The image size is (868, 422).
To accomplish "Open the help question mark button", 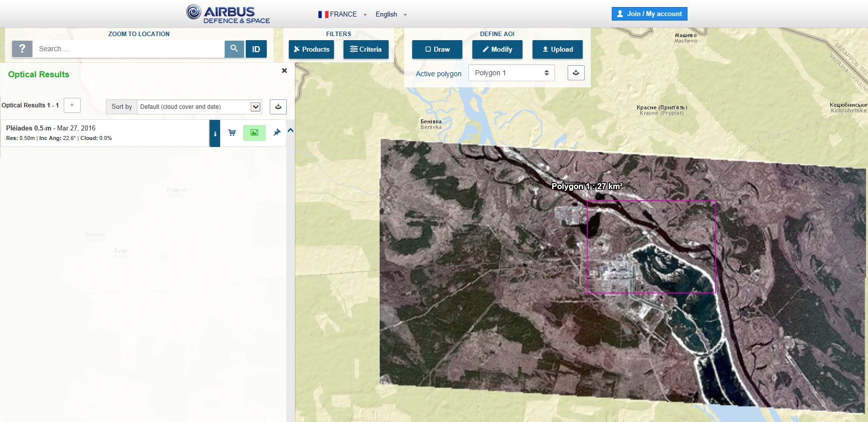I will click(22, 49).
